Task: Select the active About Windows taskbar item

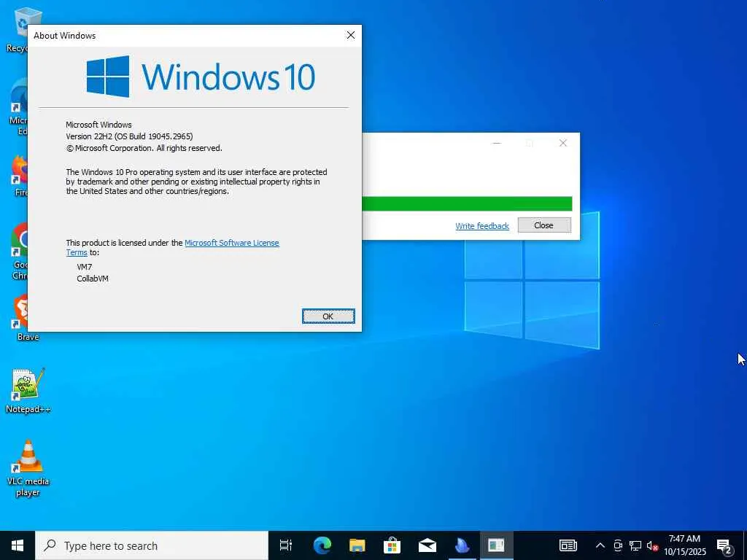Action: point(496,545)
